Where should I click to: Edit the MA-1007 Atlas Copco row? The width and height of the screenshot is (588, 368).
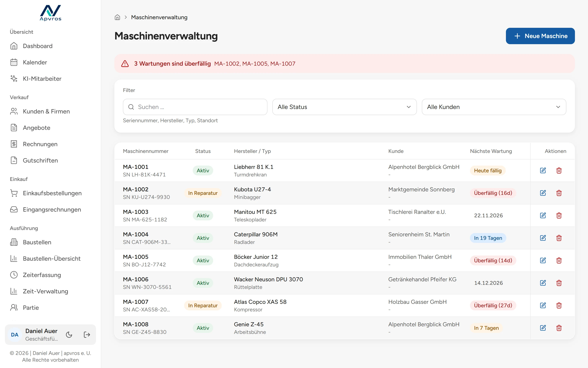(x=543, y=305)
